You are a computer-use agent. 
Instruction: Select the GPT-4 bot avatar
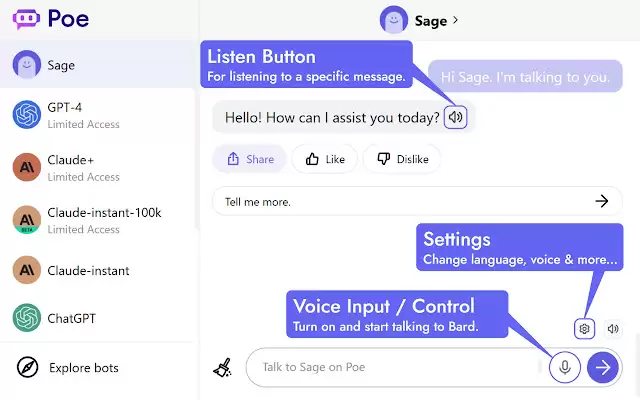27,115
